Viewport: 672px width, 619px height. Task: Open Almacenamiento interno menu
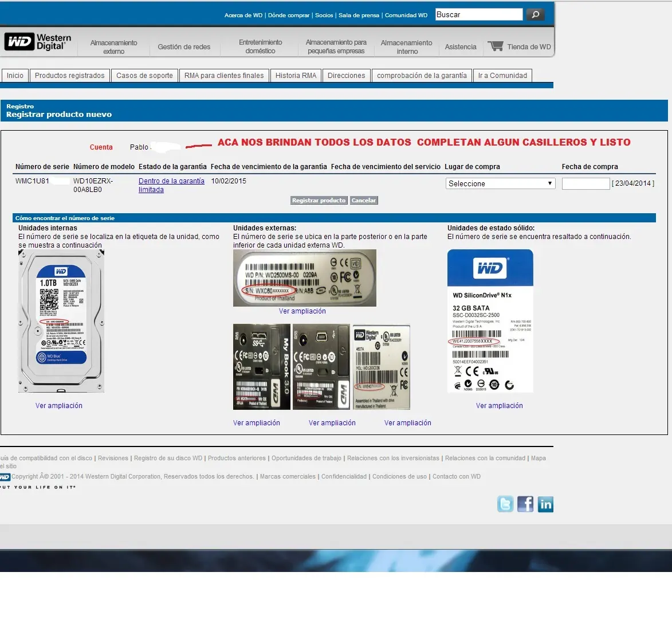tap(407, 47)
